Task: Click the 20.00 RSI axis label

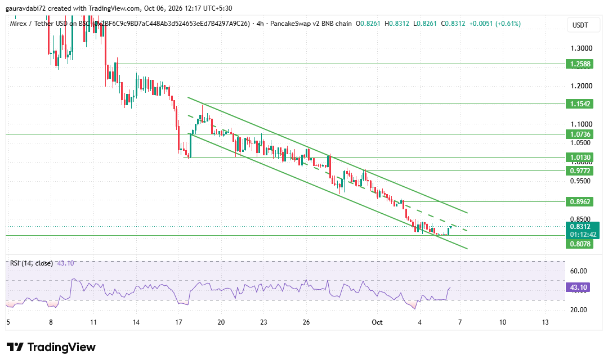Action: click(x=579, y=310)
